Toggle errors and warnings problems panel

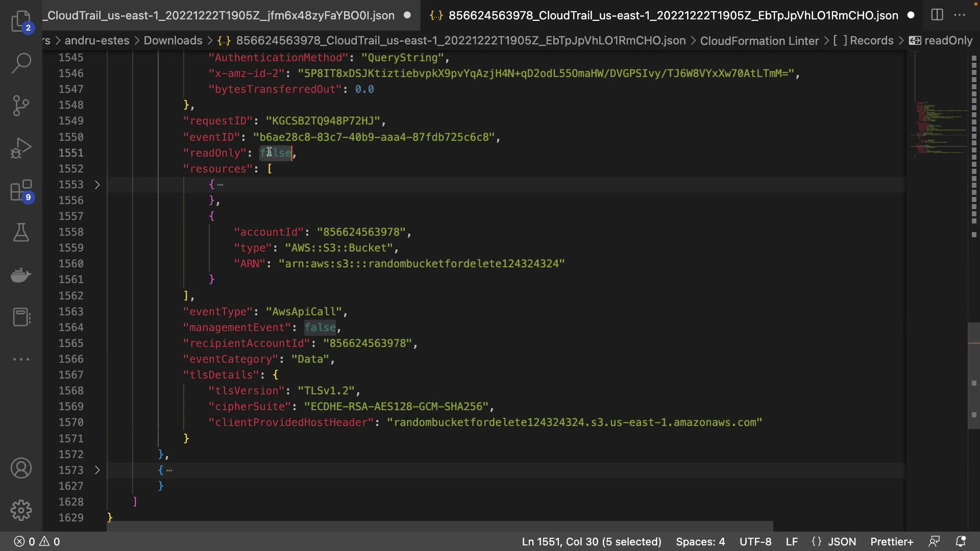pos(37,541)
